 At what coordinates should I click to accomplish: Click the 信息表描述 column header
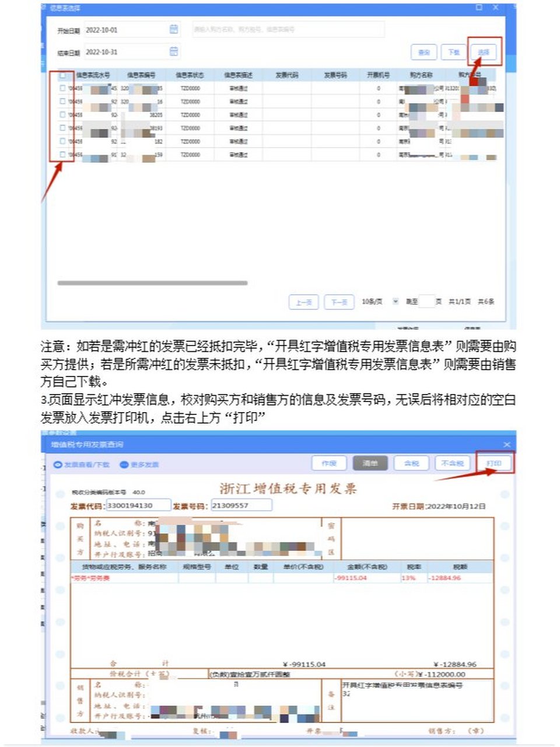tap(239, 75)
